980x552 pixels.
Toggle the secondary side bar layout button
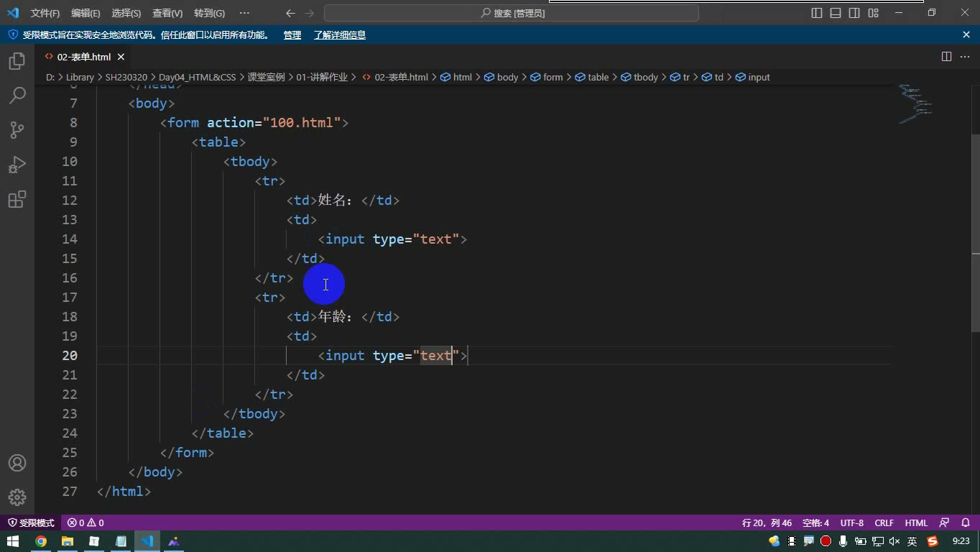click(x=854, y=13)
